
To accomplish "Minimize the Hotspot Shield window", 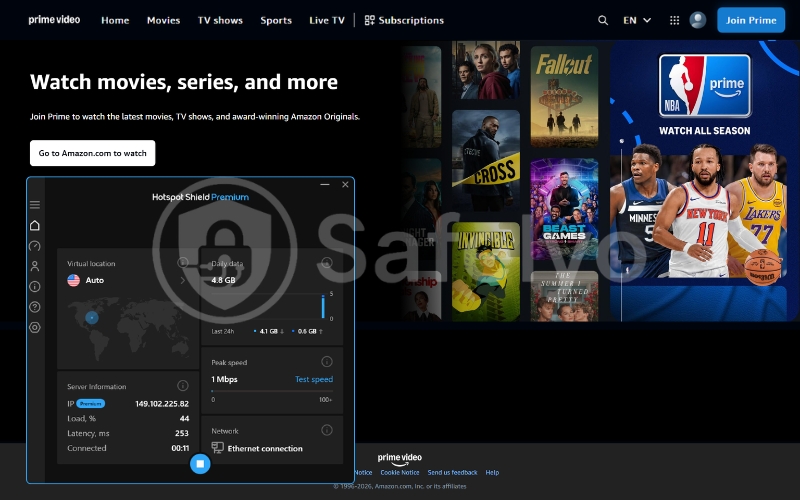I will (324, 184).
